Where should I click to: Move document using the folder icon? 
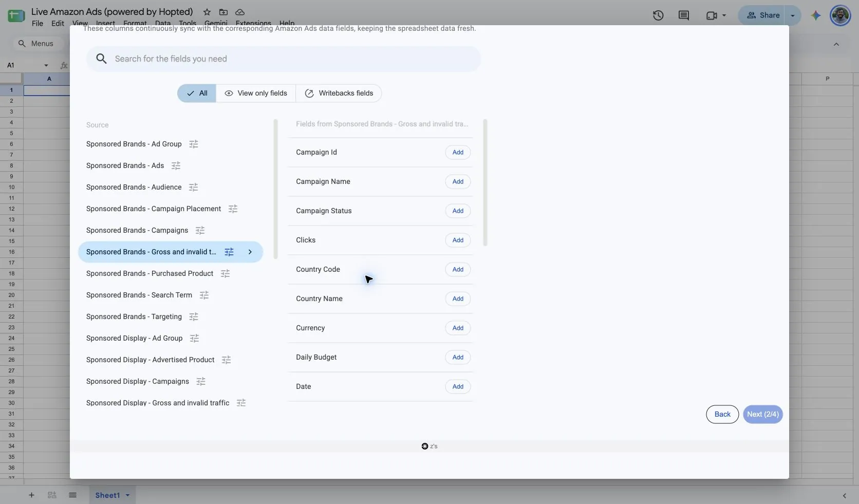[223, 12]
